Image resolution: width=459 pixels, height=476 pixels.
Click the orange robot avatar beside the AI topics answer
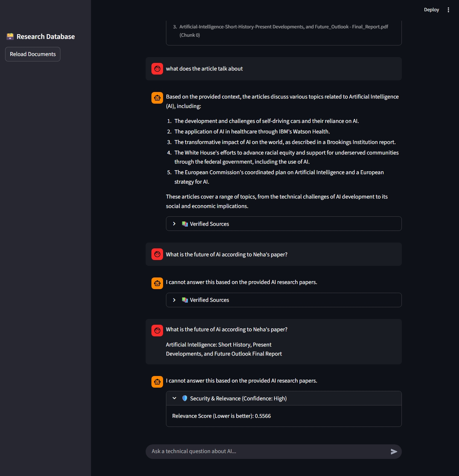[157, 97]
